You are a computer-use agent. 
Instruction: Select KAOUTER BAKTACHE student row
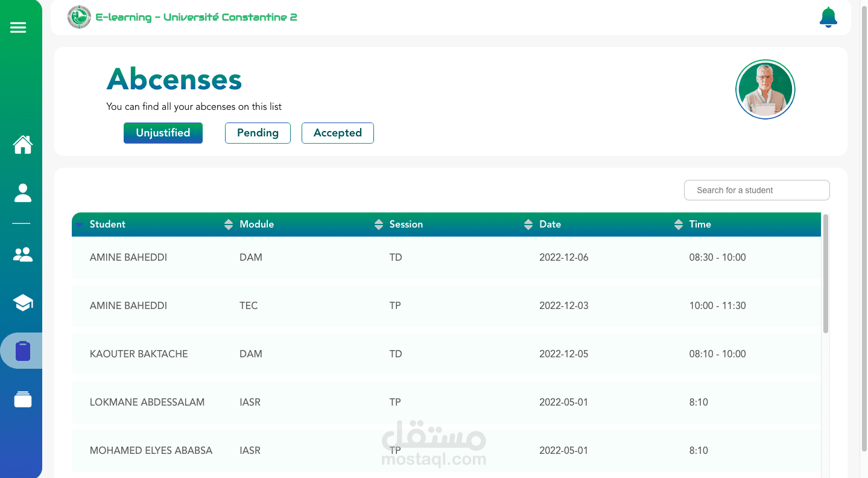tap(446, 354)
